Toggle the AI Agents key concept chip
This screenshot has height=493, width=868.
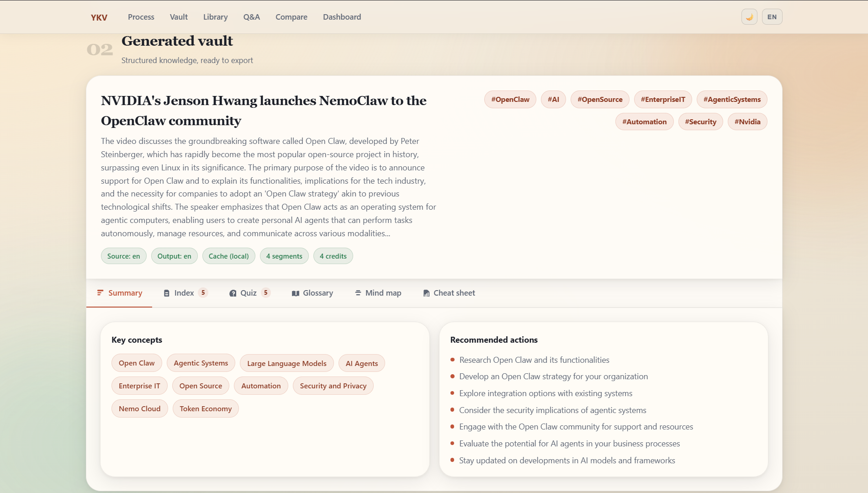[361, 363]
